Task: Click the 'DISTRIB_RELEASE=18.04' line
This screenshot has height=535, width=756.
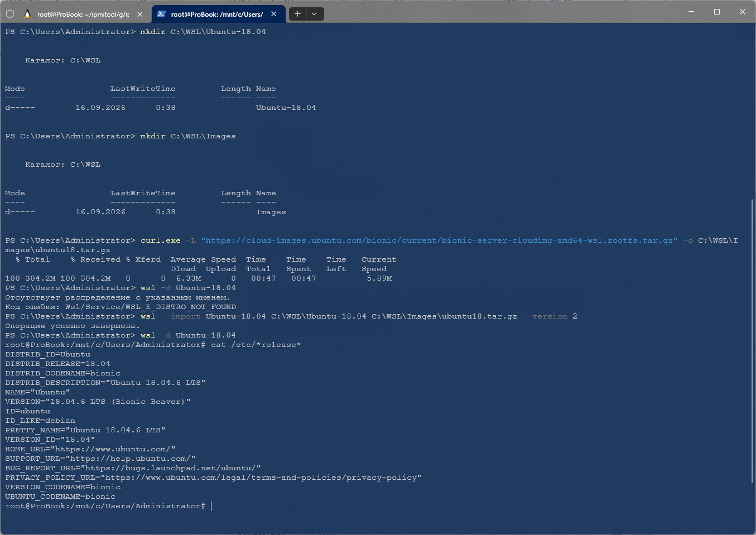Action: coord(58,364)
